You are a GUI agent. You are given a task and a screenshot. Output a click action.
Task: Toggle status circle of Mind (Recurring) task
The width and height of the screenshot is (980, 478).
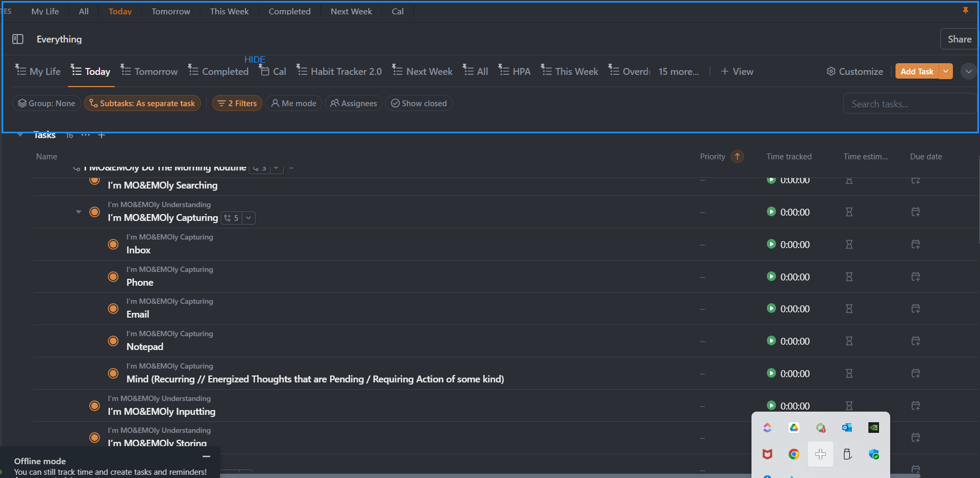pos(113,373)
